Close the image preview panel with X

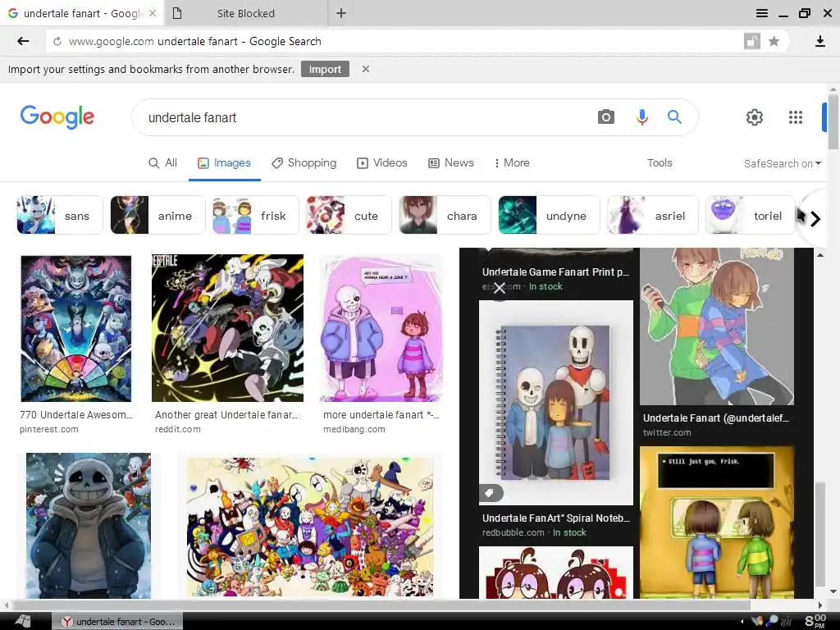500,288
